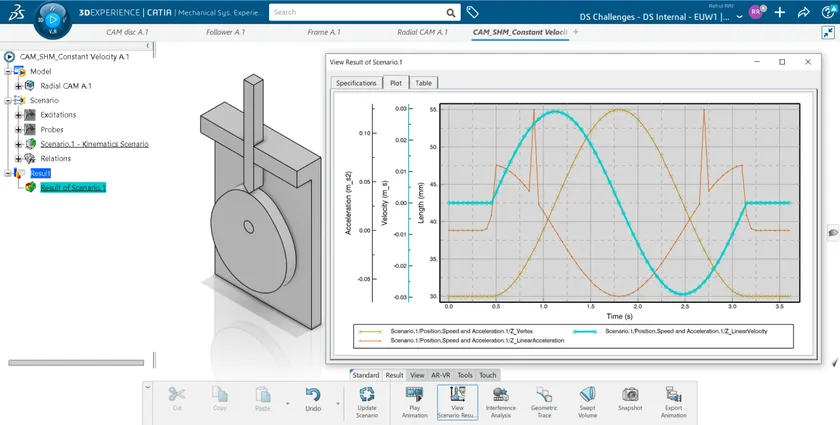This screenshot has height=425, width=840.
Task: Click the Undo button in the toolbar
Action: point(313,400)
